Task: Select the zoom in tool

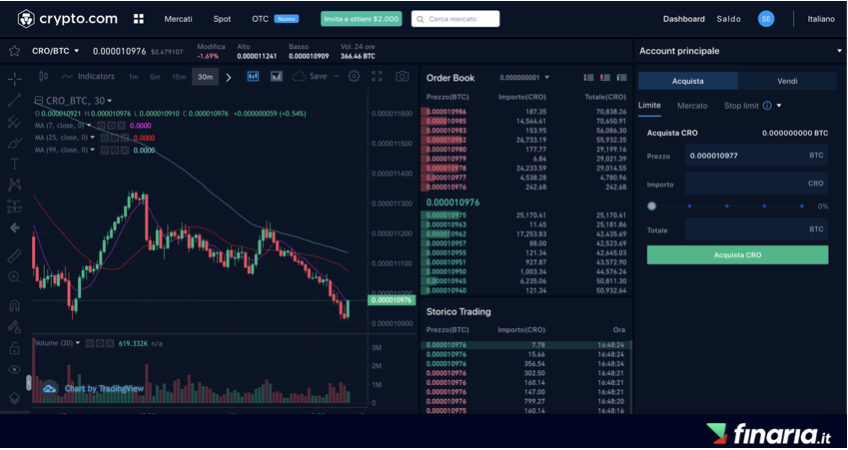Action: pyautogui.click(x=15, y=277)
